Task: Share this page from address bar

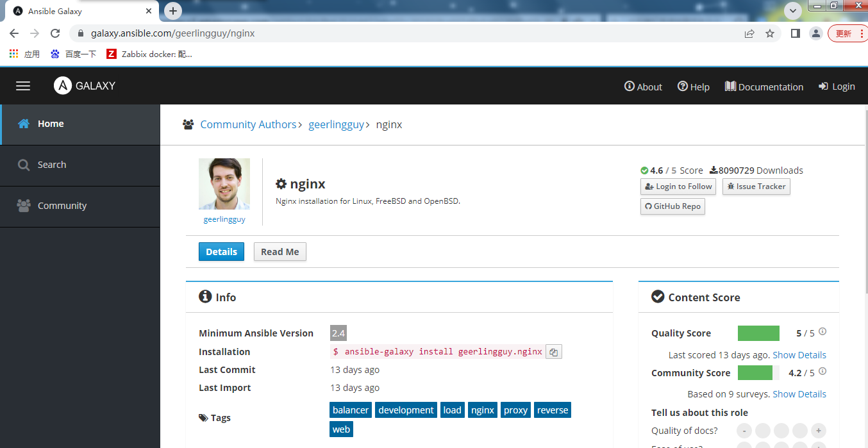Action: click(x=749, y=33)
